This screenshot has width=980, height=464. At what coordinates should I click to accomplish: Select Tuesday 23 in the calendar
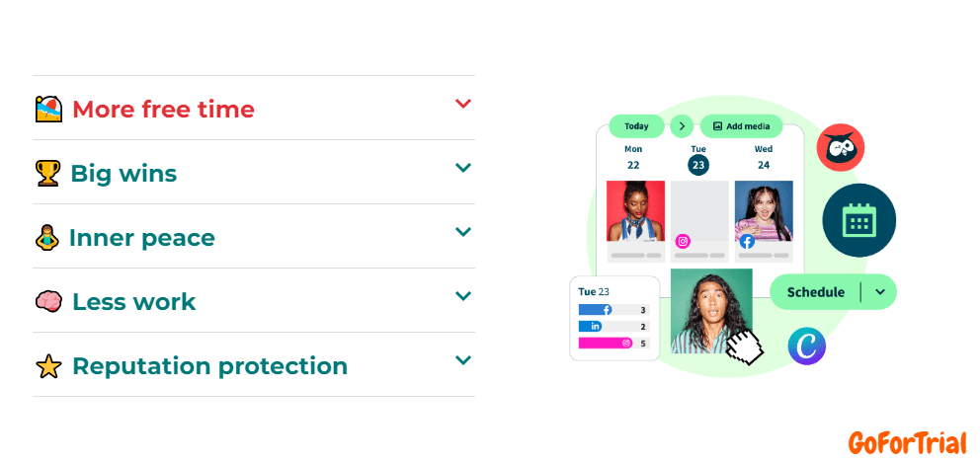click(698, 165)
